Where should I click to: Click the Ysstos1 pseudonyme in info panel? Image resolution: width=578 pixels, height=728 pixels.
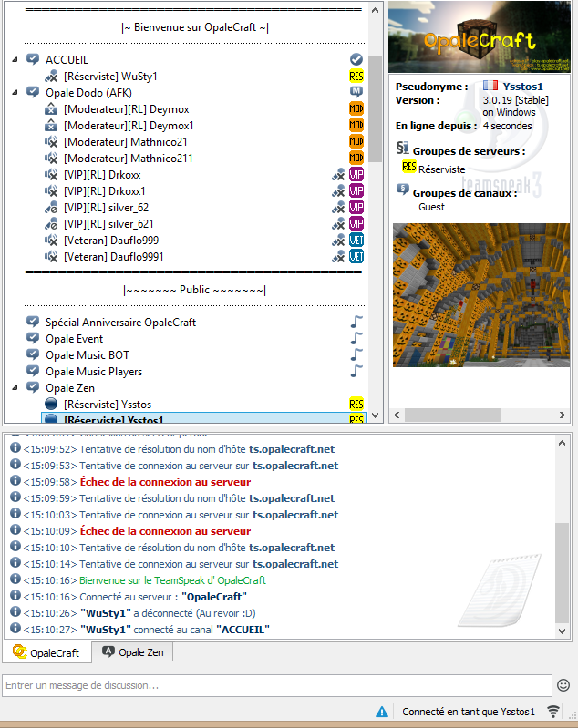(x=522, y=87)
